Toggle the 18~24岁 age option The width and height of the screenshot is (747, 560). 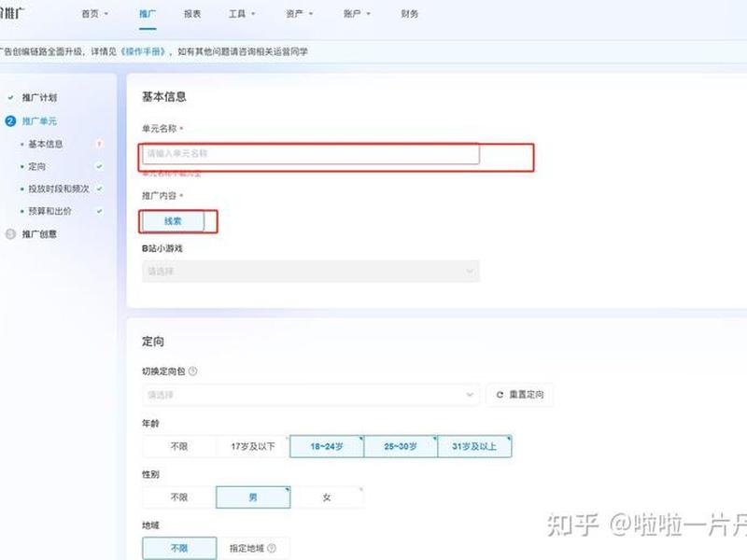[x=327, y=446]
